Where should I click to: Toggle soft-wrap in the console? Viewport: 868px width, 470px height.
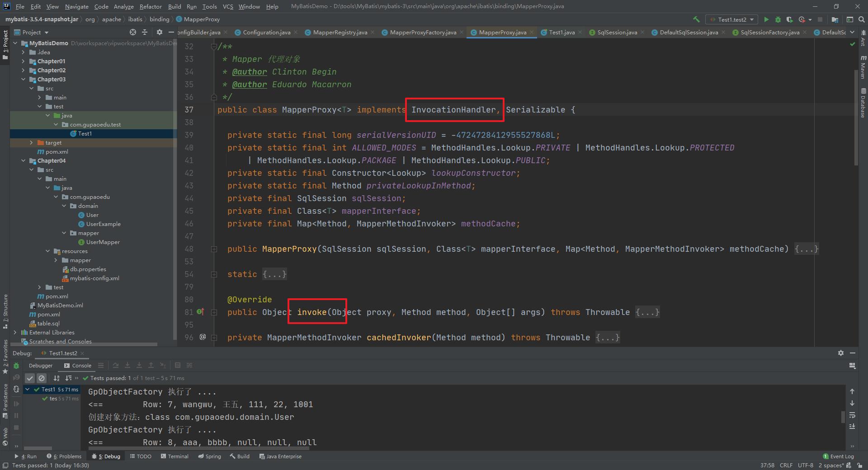[852, 415]
